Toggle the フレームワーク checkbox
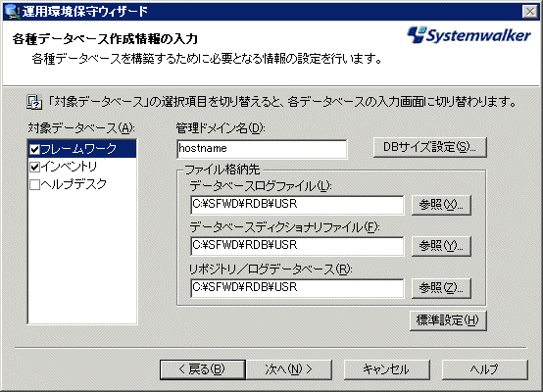Screen dimensions: 543x392 (35, 149)
